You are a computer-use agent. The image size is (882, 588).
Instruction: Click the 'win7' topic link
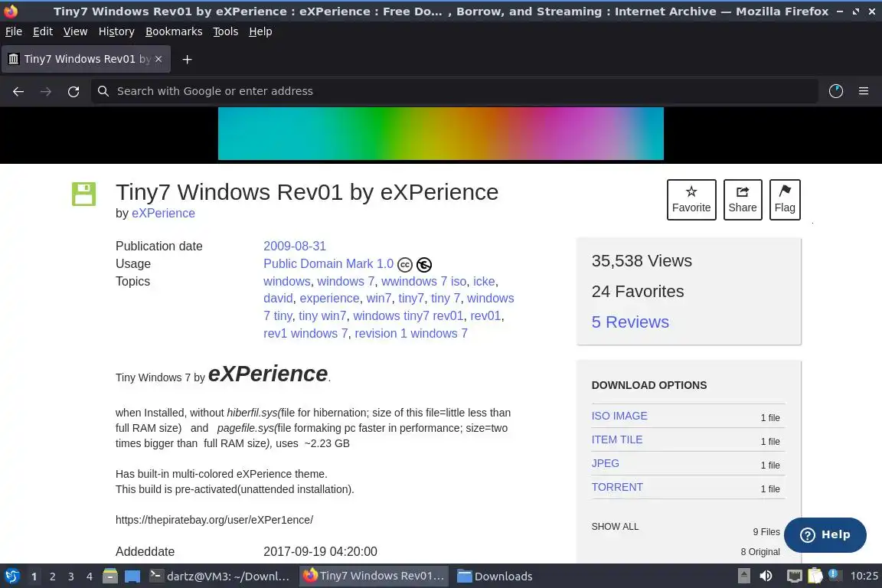pos(378,298)
